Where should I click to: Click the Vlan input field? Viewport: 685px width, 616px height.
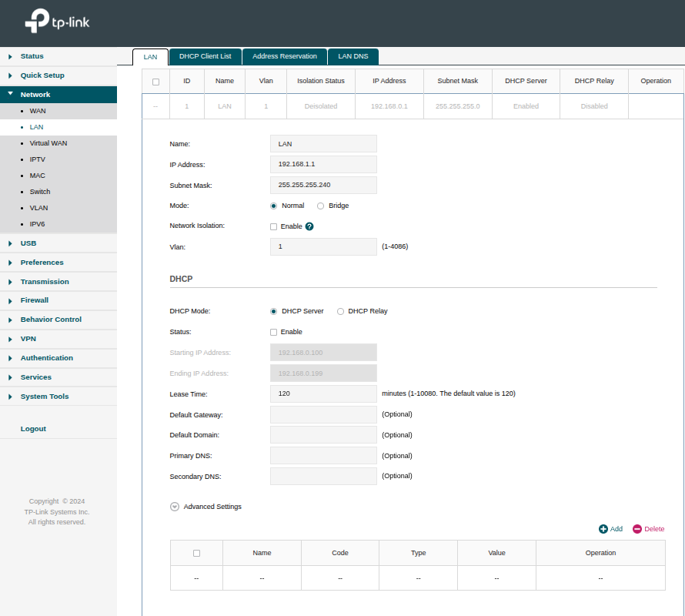323,246
